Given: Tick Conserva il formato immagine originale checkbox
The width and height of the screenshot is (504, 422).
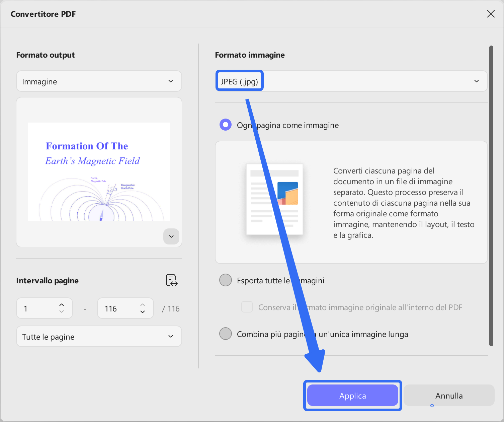Looking at the screenshot, I should pyautogui.click(x=247, y=307).
